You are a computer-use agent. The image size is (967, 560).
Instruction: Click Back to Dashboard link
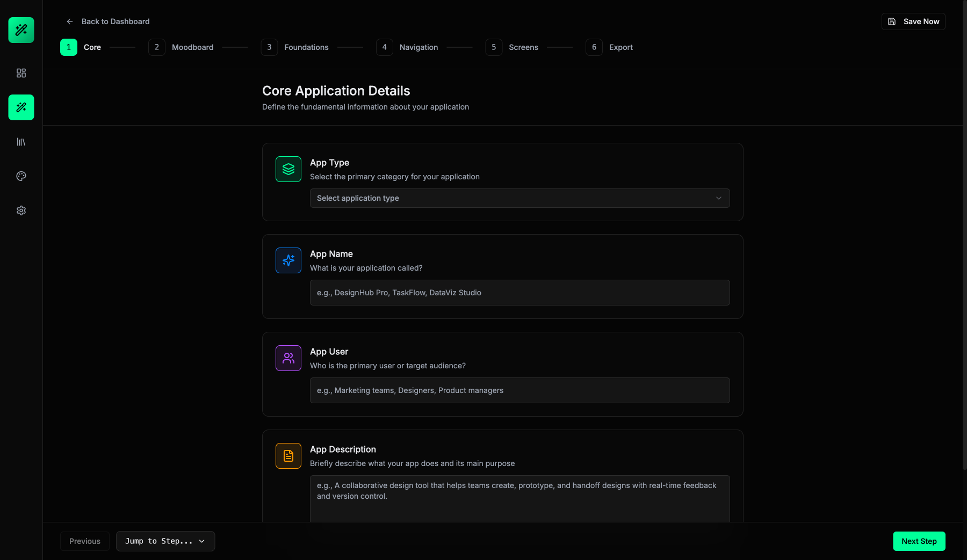coord(107,21)
